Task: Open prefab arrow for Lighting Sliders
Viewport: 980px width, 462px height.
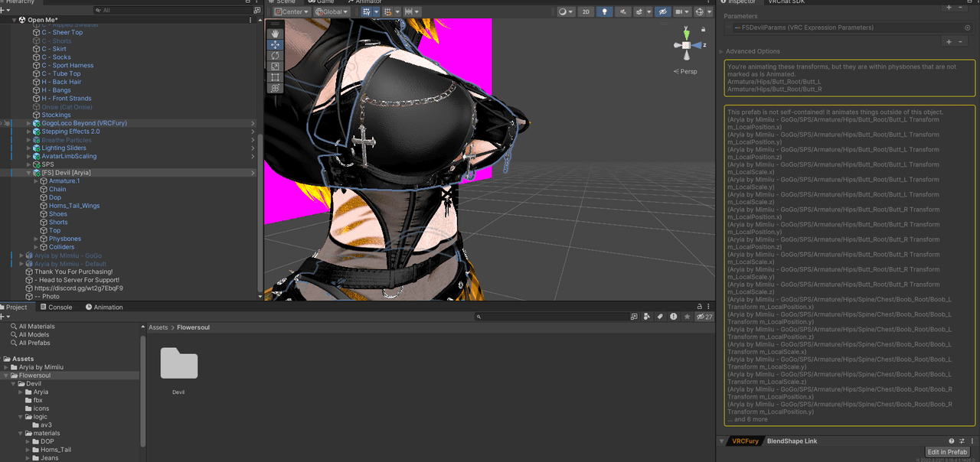Action: pos(253,148)
